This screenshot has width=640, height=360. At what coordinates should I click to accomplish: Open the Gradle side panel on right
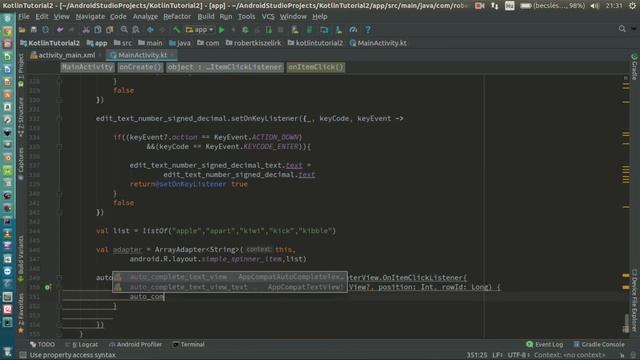pyautogui.click(x=634, y=67)
